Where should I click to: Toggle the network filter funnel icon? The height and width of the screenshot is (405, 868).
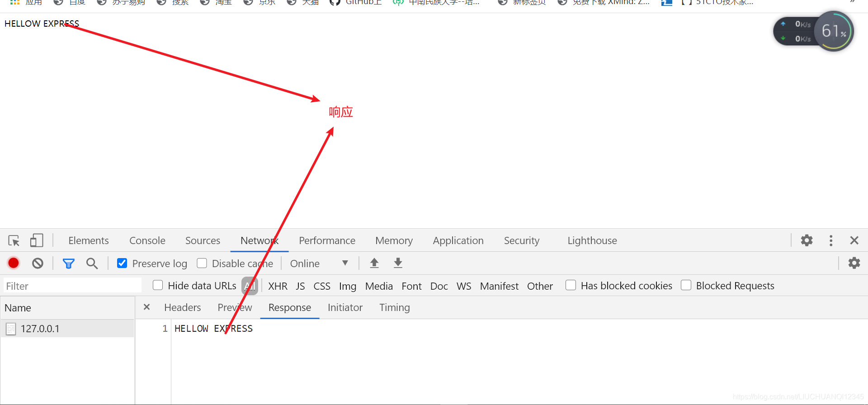(x=69, y=264)
